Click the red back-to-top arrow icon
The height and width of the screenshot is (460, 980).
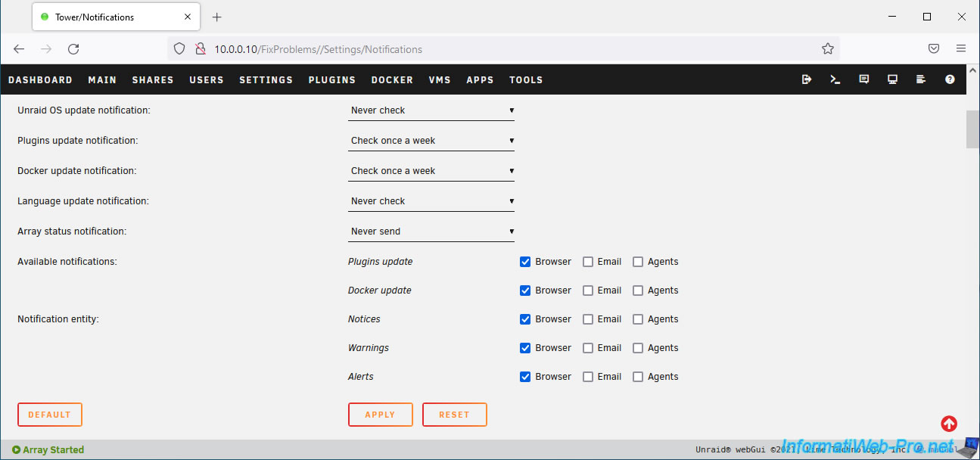coord(949,424)
